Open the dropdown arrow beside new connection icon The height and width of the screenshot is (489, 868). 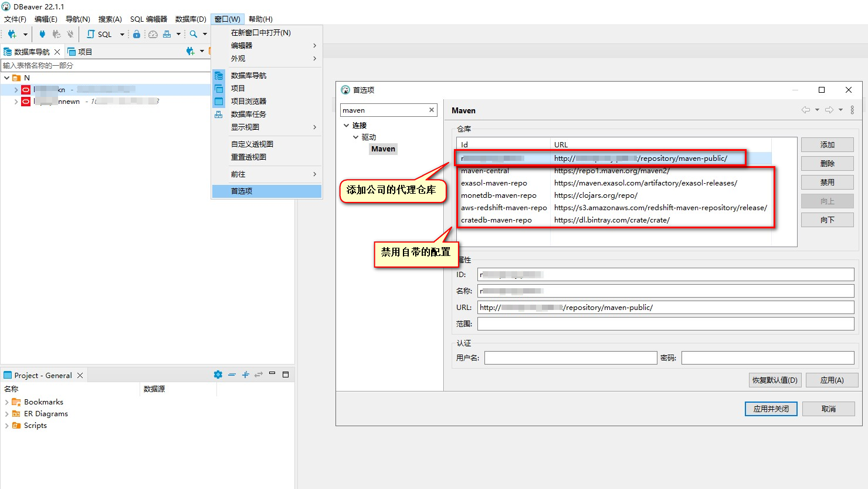click(x=25, y=35)
